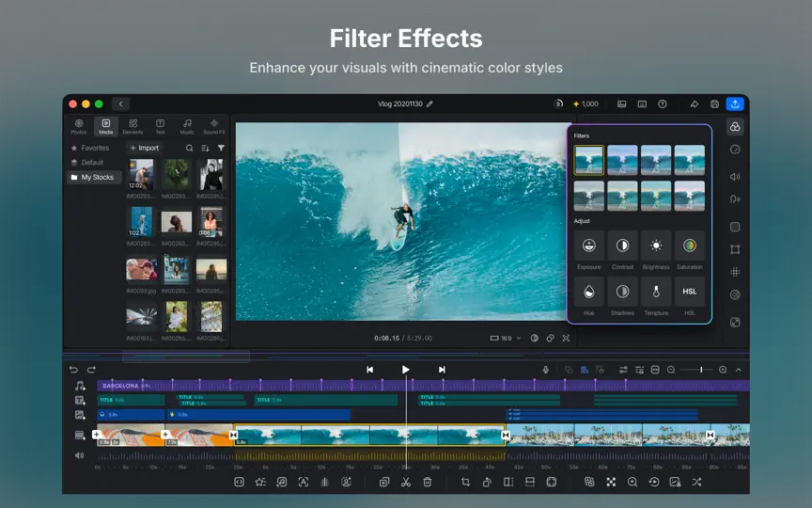Rename the project with the pencil icon
Screen dimensions: 812x508
429,103
